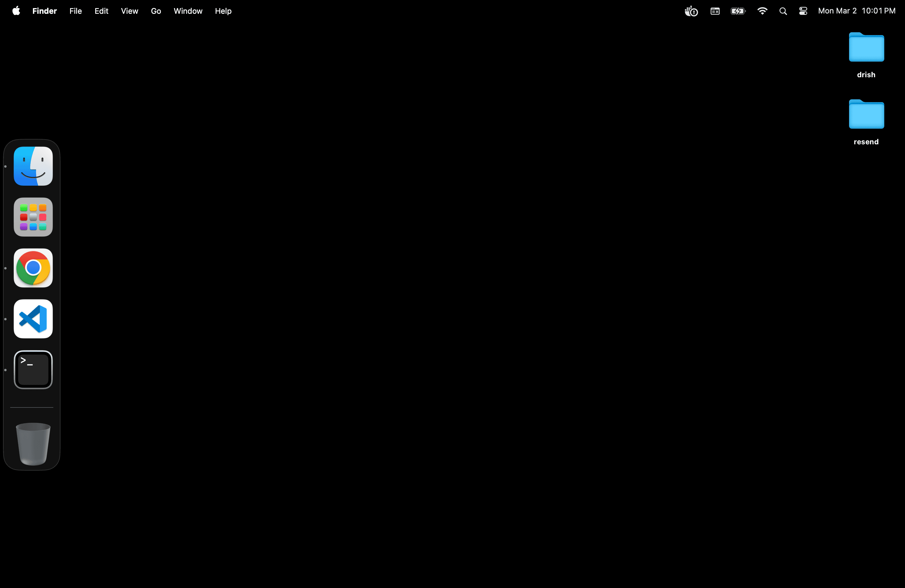This screenshot has height=588, width=905.
Task: Open the resend folder
Action: (x=866, y=114)
